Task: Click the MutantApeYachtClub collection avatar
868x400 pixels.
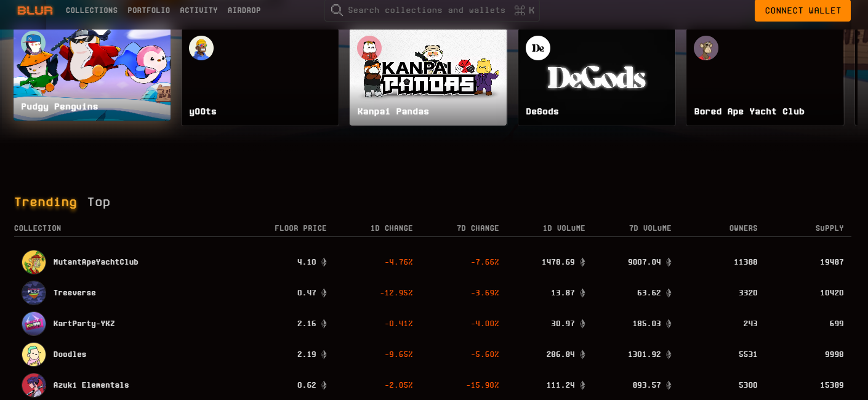Action: (34, 262)
